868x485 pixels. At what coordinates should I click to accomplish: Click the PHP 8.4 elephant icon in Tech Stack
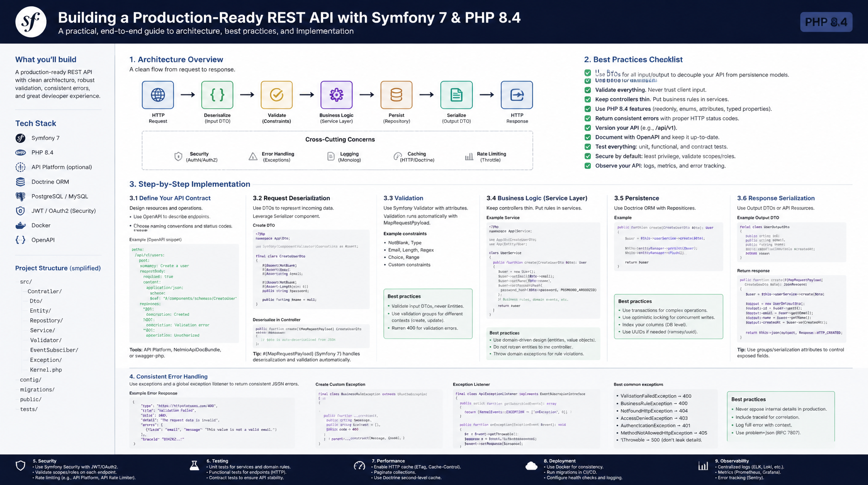tap(20, 152)
